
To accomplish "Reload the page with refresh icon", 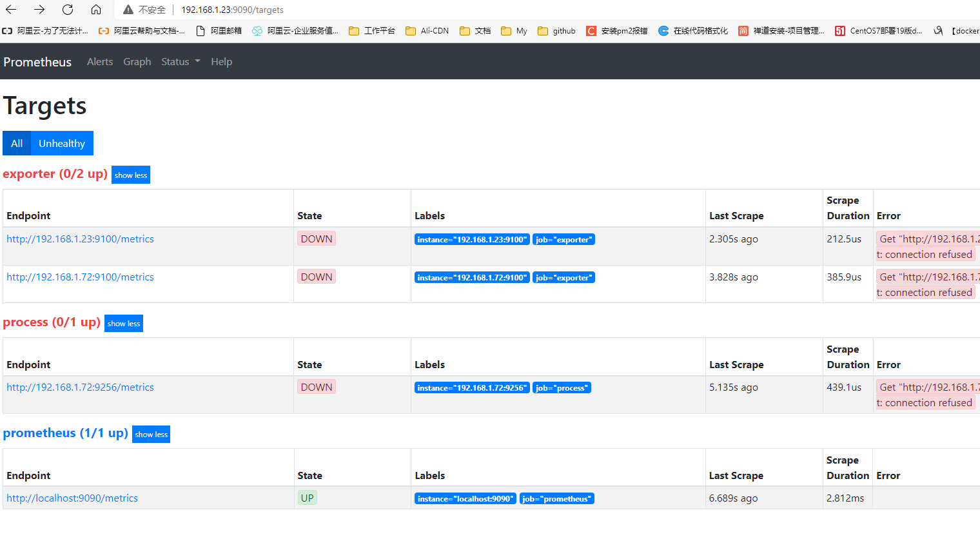I will pos(68,10).
